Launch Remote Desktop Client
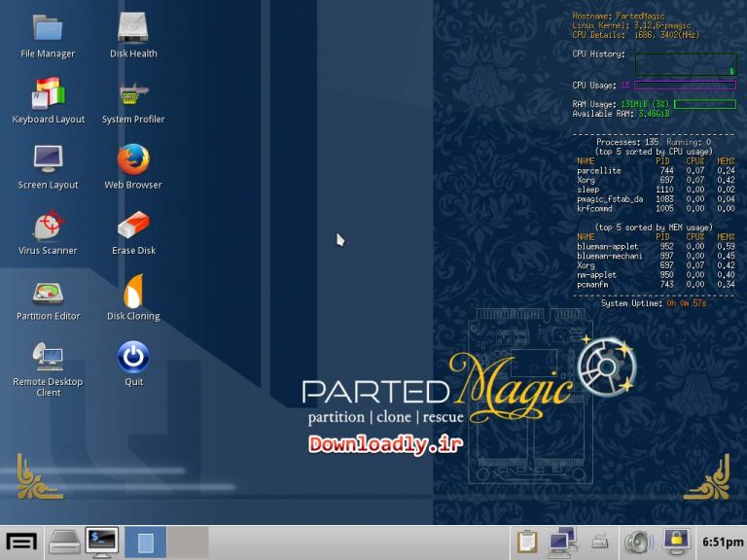This screenshot has height=560, width=747. [x=48, y=357]
